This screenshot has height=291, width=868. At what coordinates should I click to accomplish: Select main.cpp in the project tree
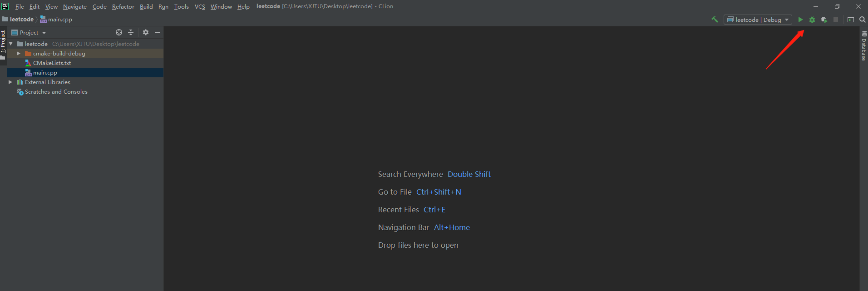click(85, 72)
